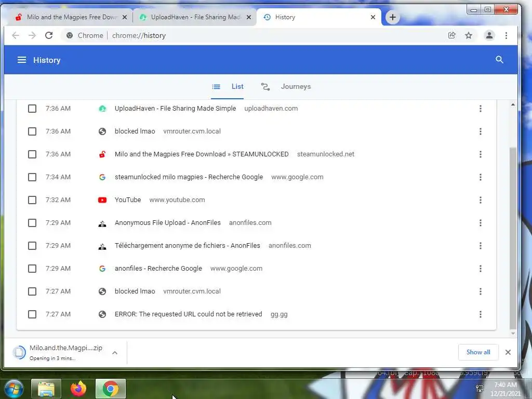This screenshot has width=532, height=399.
Task: Open more actions for 7:27 AM blocked lmao
Action: pyautogui.click(x=481, y=291)
